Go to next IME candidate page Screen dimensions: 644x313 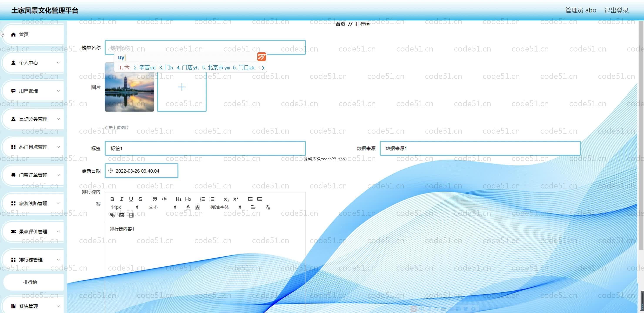point(263,68)
